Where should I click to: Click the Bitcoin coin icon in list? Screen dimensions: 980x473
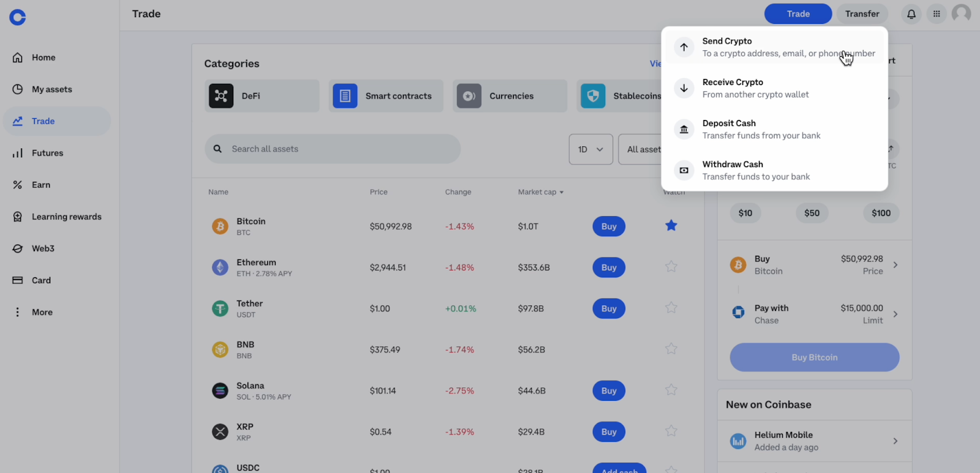tap(220, 226)
